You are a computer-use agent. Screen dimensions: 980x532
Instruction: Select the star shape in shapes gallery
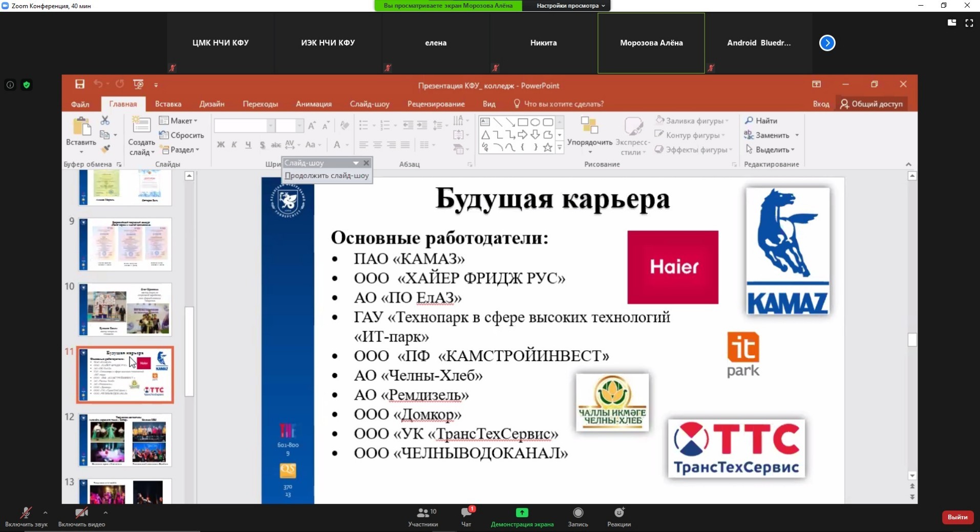pos(548,147)
